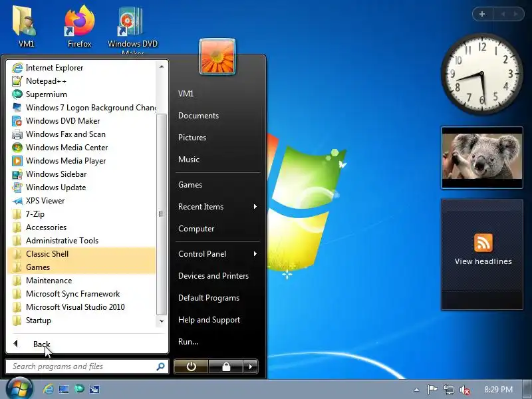Expand Microsoft Visual Studio 2010 folder
Screen dimensions: 532x399
pyautogui.click(x=81, y=307)
